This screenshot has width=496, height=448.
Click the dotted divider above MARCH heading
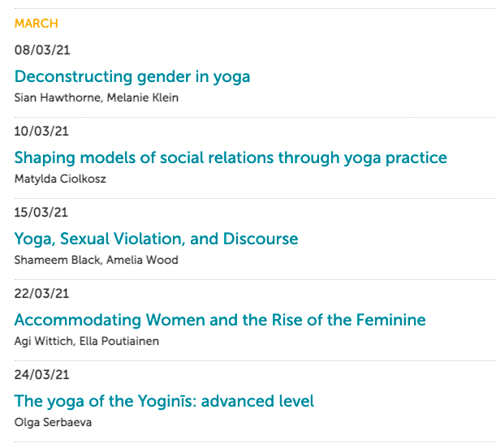(255, 9)
